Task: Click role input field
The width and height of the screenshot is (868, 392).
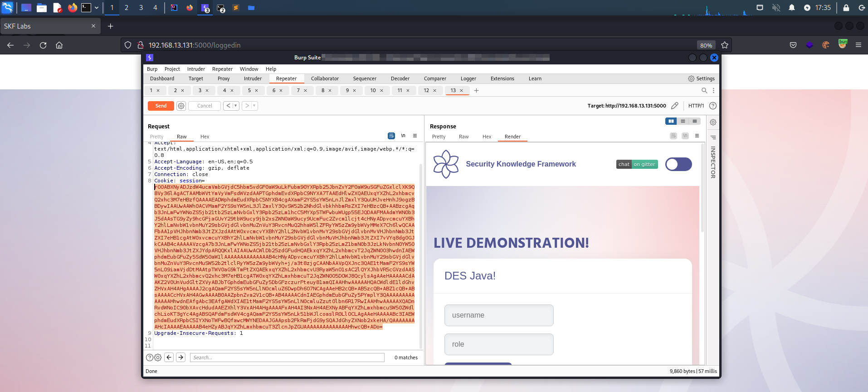Action: pyautogui.click(x=499, y=344)
